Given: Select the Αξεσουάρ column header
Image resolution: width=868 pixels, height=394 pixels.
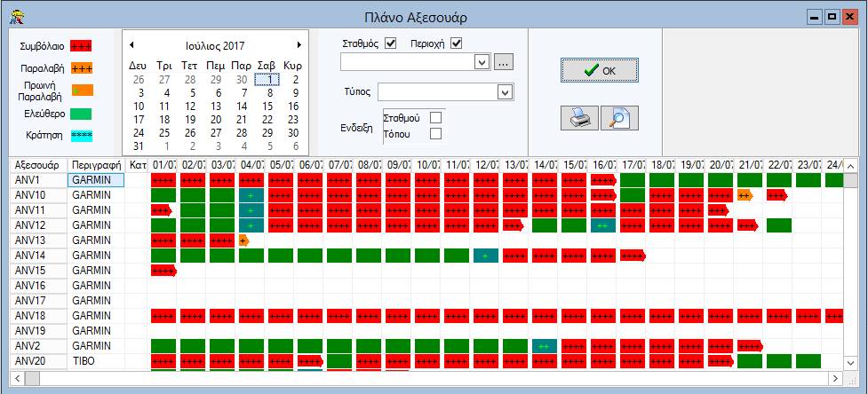Looking at the screenshot, I should pyautogui.click(x=38, y=165).
